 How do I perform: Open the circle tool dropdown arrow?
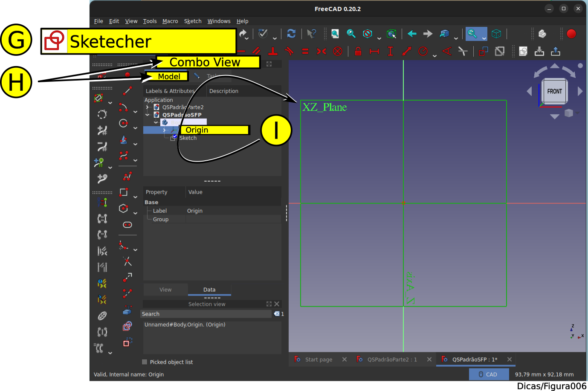click(135, 128)
